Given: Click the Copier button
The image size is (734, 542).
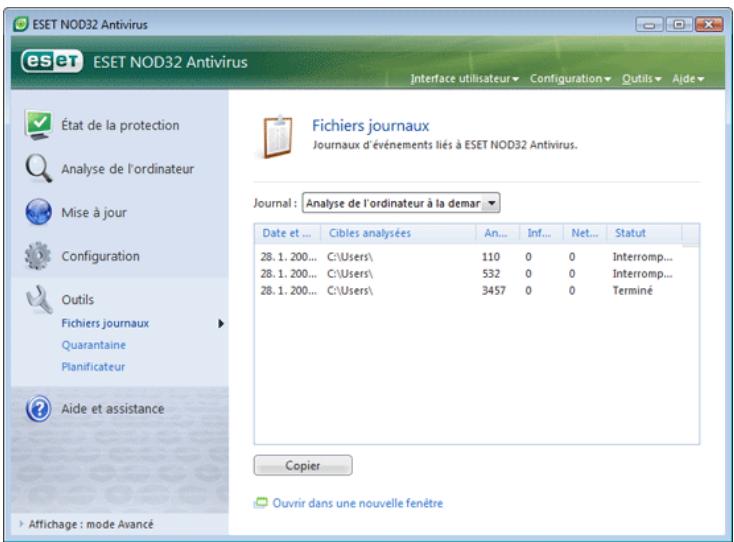Looking at the screenshot, I should pos(303,465).
